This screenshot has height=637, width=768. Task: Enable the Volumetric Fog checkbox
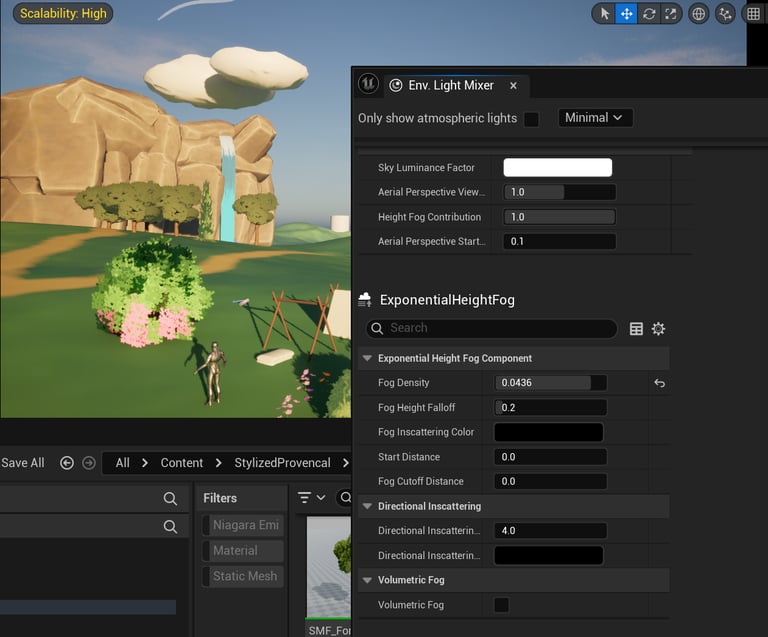tap(502, 605)
